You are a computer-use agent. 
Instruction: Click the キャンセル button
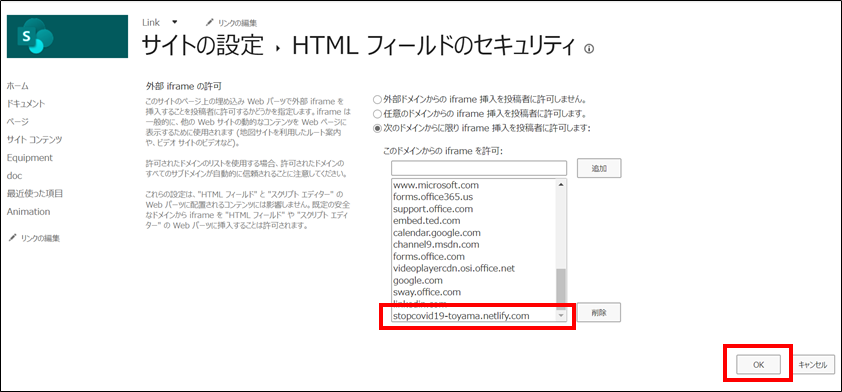coord(813,364)
